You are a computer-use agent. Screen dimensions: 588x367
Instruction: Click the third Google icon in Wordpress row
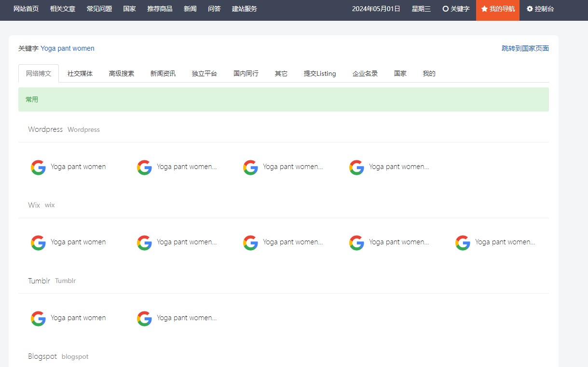250,168
